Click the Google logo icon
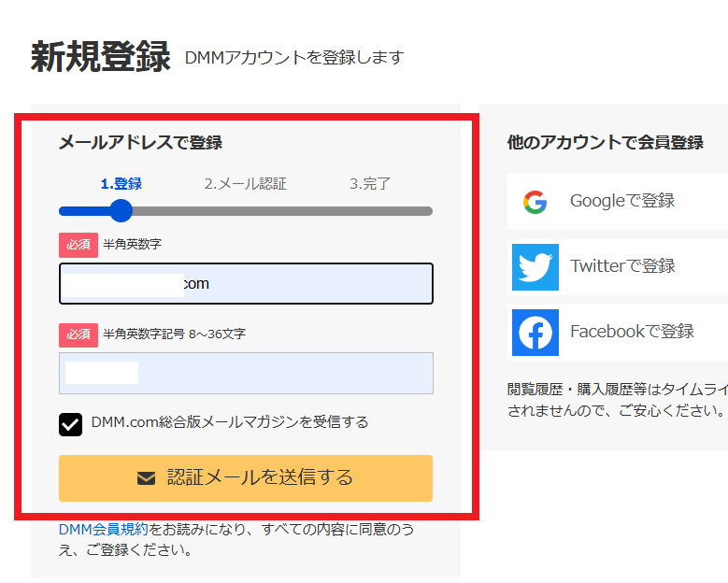The image size is (728, 583). pos(535,201)
